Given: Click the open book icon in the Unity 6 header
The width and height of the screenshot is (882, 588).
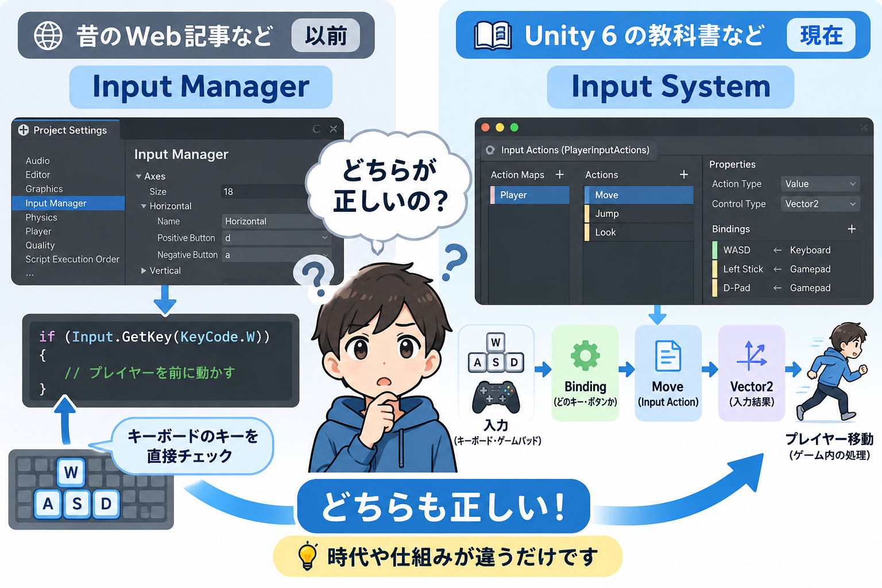Looking at the screenshot, I should [x=493, y=36].
